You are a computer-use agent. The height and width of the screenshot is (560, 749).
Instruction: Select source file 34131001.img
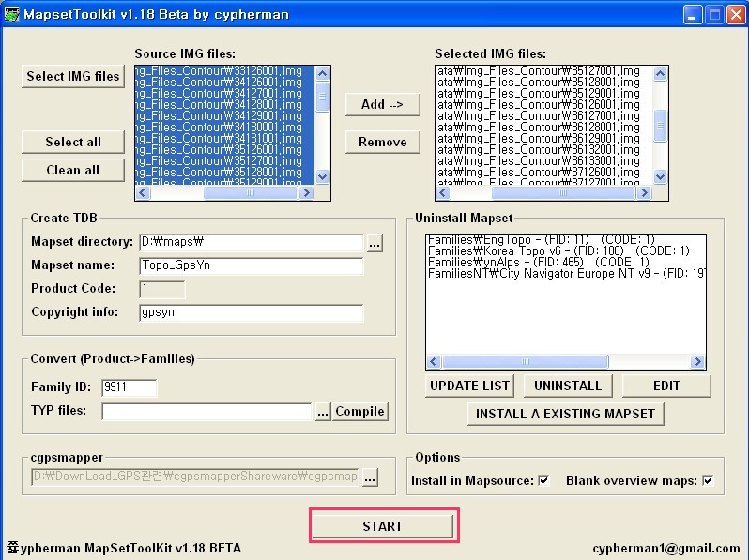[x=219, y=139]
